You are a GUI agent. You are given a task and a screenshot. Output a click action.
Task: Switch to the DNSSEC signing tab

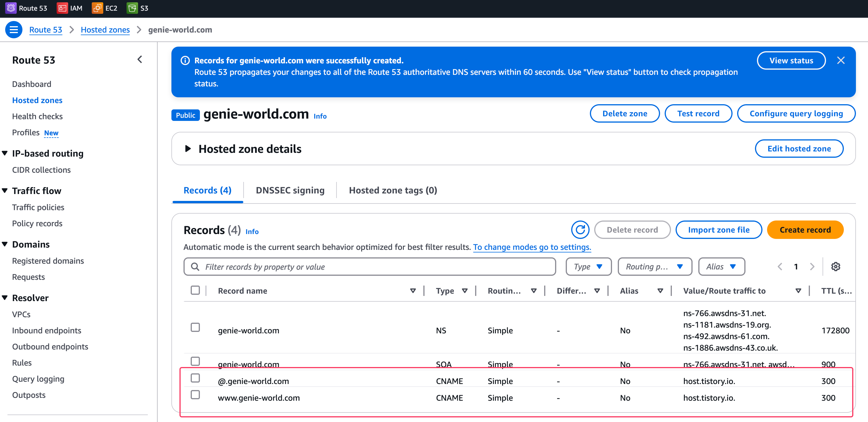tap(290, 190)
